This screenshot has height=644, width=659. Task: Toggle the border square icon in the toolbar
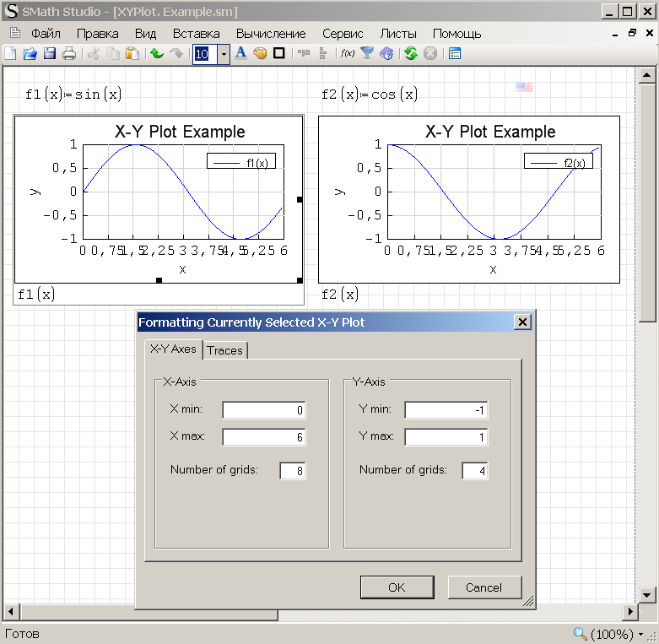click(279, 54)
